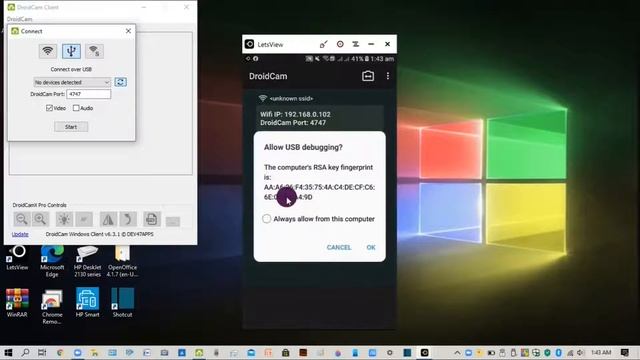640x360 pixels.
Task: Close the Connect dialog
Action: [128, 31]
